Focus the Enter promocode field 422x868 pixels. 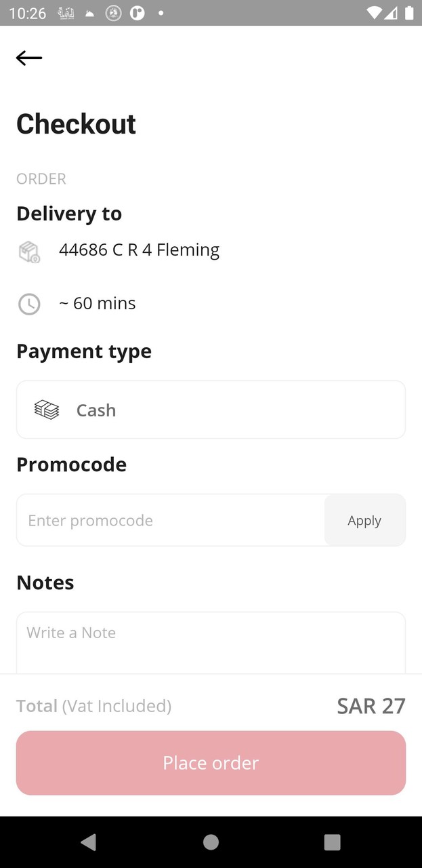point(171,520)
